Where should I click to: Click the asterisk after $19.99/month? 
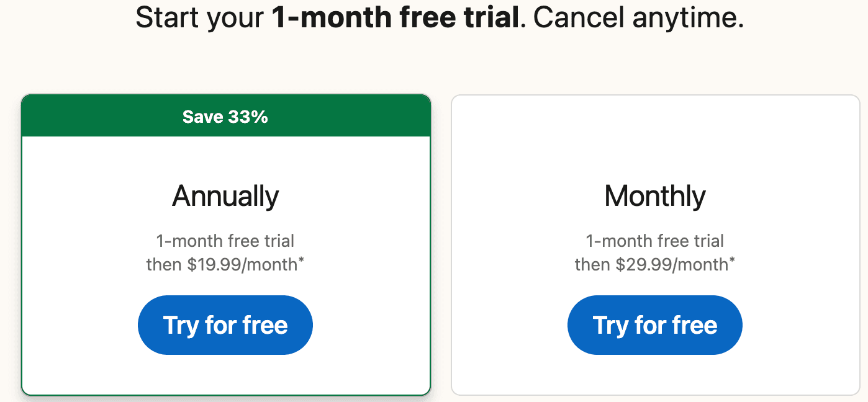click(x=301, y=260)
